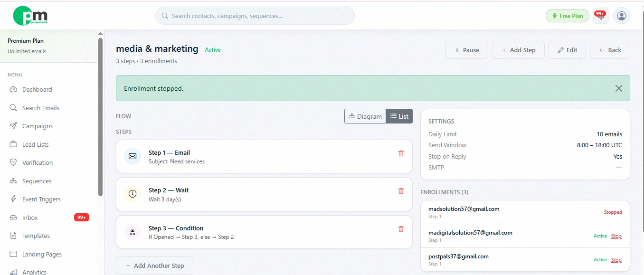Screen dimensions: 644x275
Task: Go to the Postpal Mail logo home
Action: pyautogui.click(x=30, y=16)
